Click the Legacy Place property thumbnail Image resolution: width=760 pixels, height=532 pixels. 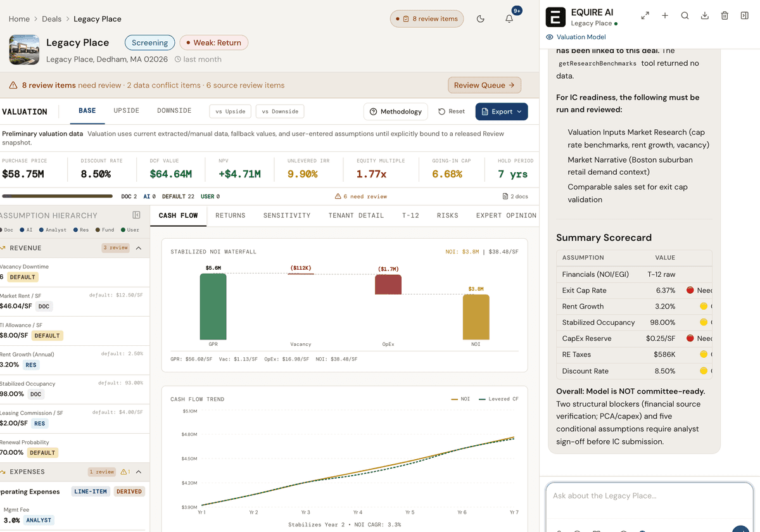[x=24, y=50]
